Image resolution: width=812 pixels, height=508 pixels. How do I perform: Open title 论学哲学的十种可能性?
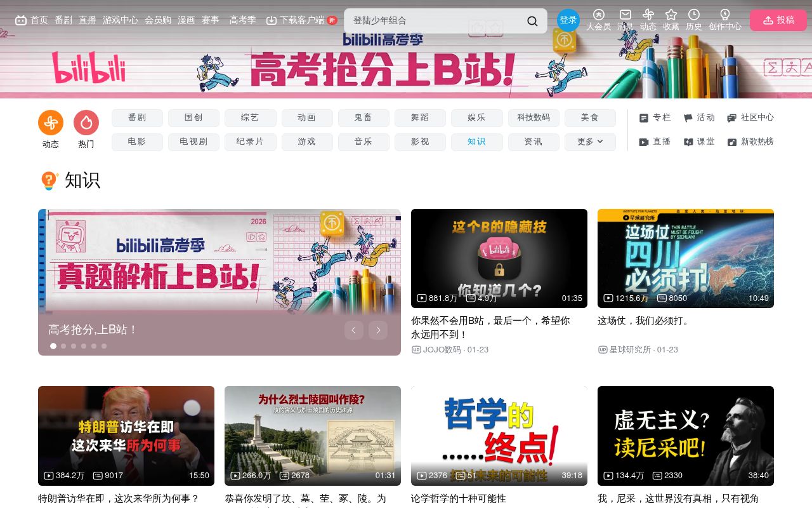(459, 498)
